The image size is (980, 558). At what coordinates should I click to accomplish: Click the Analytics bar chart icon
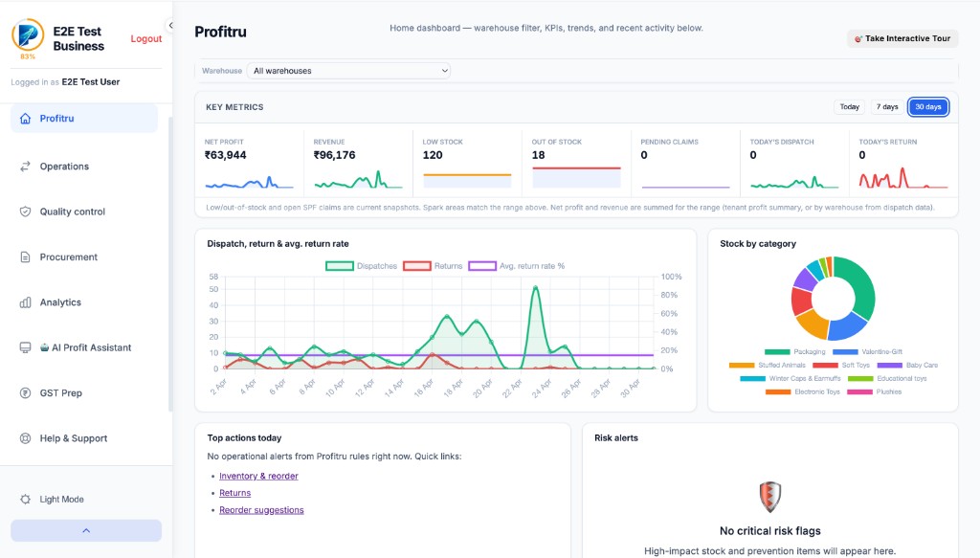[25, 302]
